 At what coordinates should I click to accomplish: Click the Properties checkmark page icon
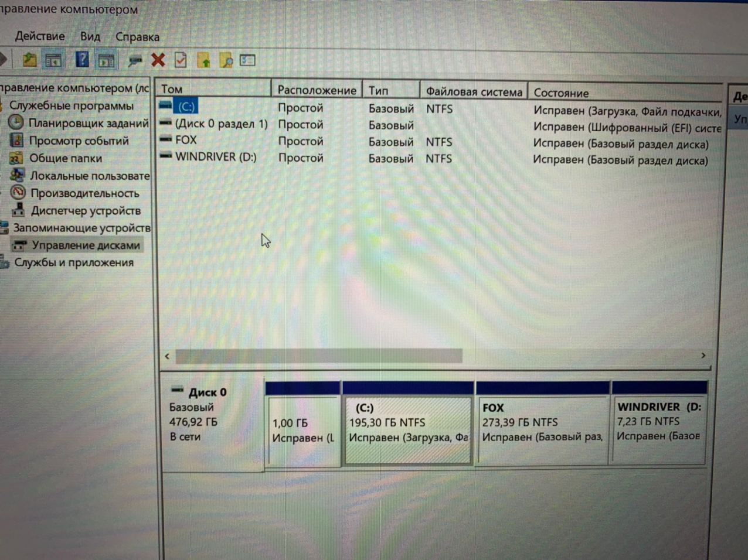click(181, 60)
